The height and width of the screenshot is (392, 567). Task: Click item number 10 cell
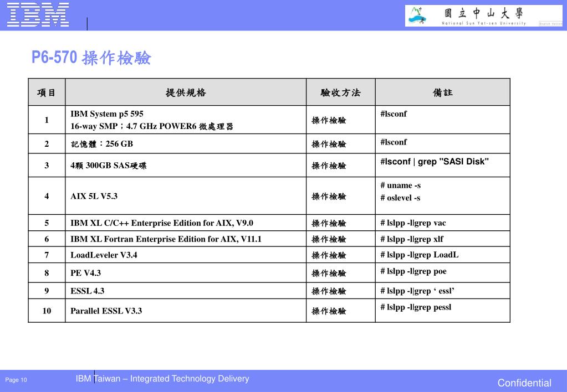click(x=47, y=311)
